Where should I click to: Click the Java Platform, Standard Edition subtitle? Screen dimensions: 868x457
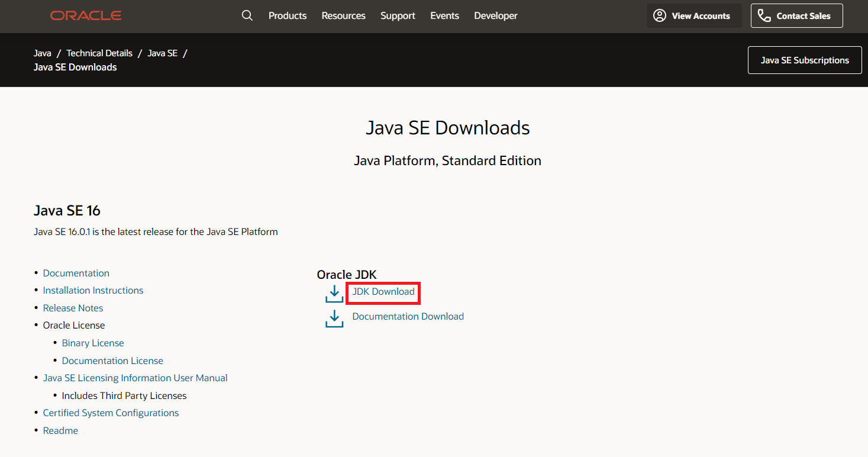pos(448,161)
